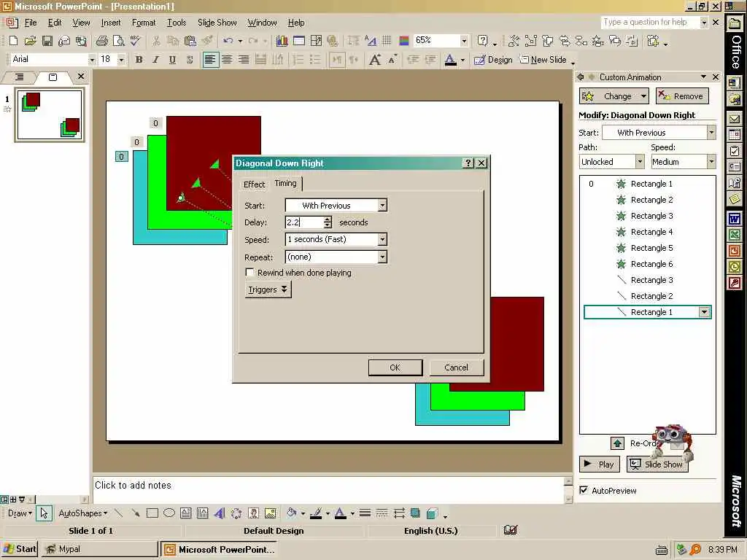The image size is (747, 560).
Task: Open the Path Unlocked dropdown
Action: [640, 162]
